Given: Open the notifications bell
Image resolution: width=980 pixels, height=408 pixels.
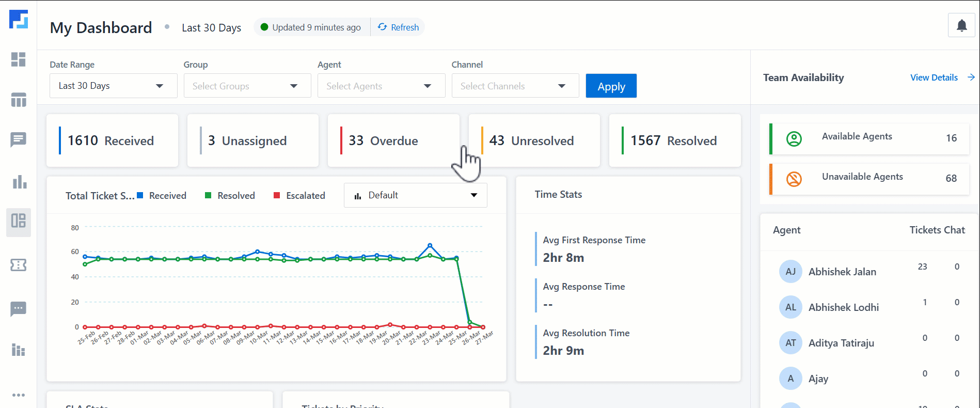Looking at the screenshot, I should (961, 25).
